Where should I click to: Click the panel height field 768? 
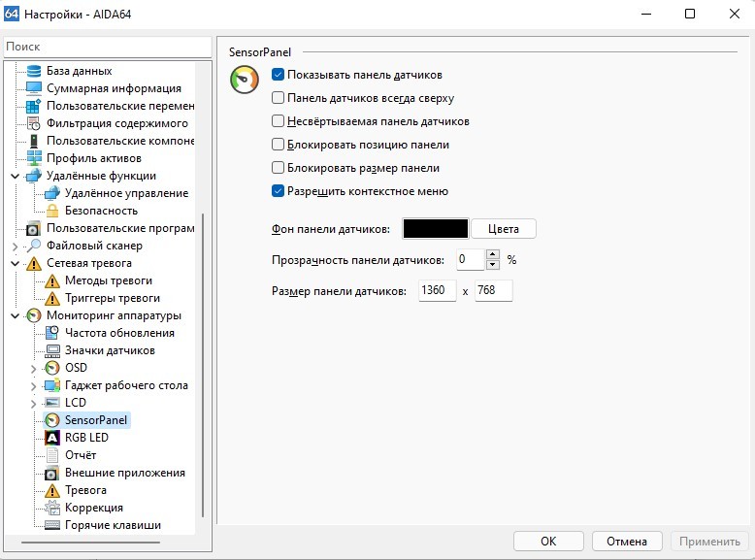[x=494, y=290]
